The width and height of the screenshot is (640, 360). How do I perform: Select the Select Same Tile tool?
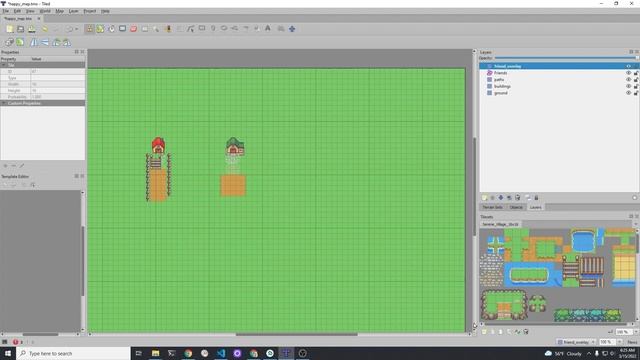168,29
